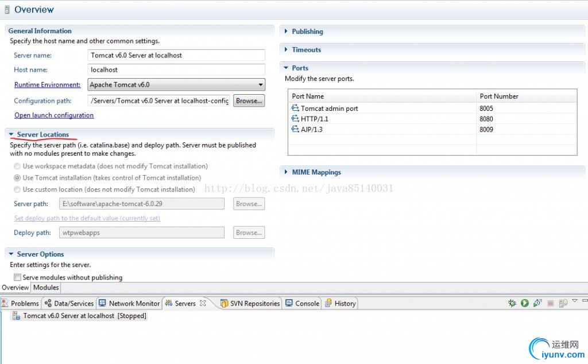Collapse the Ports section
This screenshot has height=364, width=588.
(286, 68)
